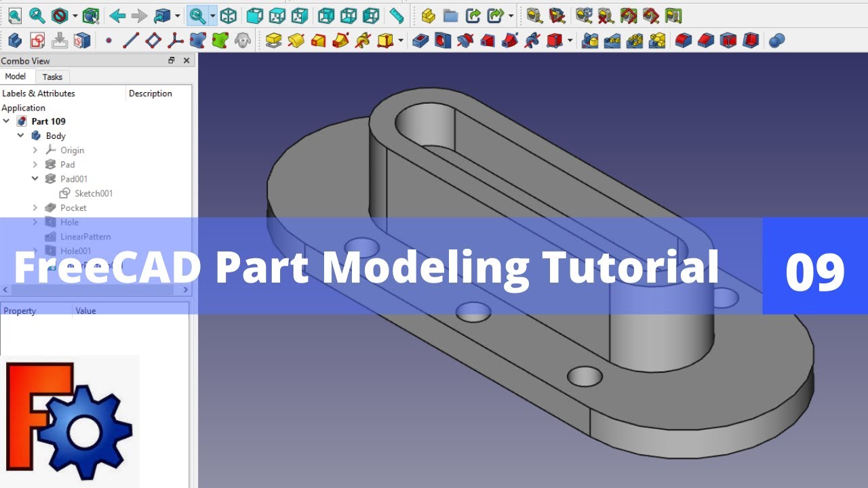Click the Measure linear icon

tap(534, 15)
